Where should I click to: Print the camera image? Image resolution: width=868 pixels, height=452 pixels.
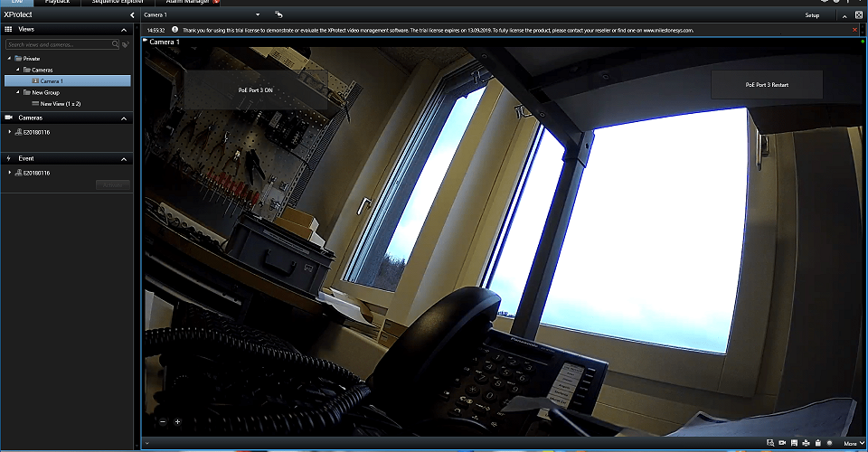pyautogui.click(x=806, y=443)
